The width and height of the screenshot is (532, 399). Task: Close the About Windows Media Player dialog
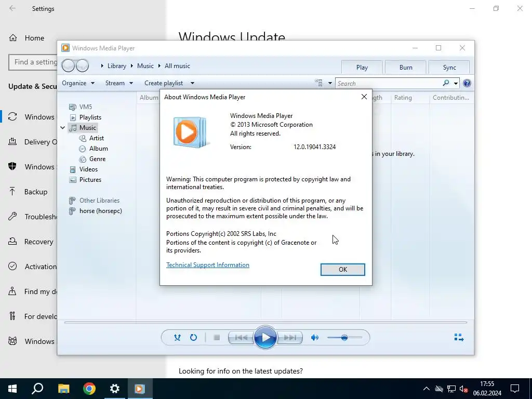[364, 97]
